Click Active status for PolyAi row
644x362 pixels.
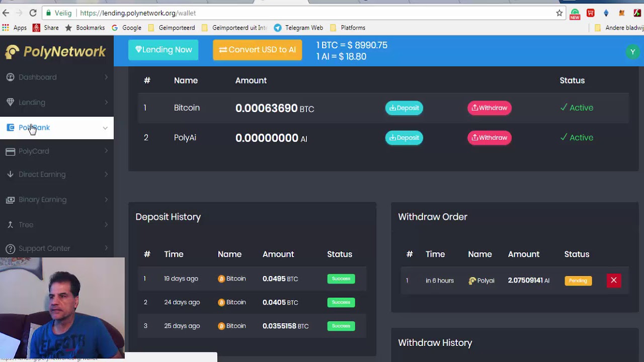(x=577, y=137)
